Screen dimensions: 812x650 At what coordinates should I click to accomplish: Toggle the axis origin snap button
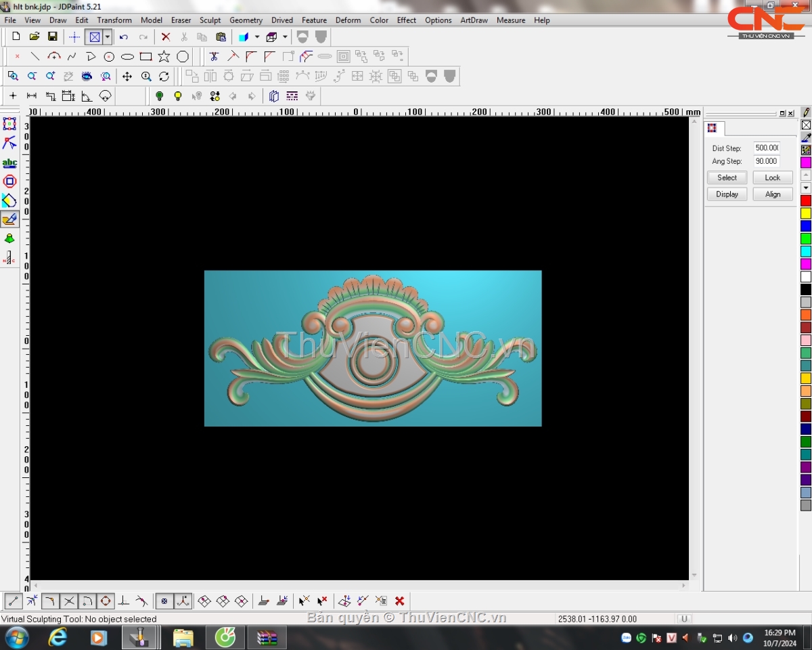pos(183,601)
